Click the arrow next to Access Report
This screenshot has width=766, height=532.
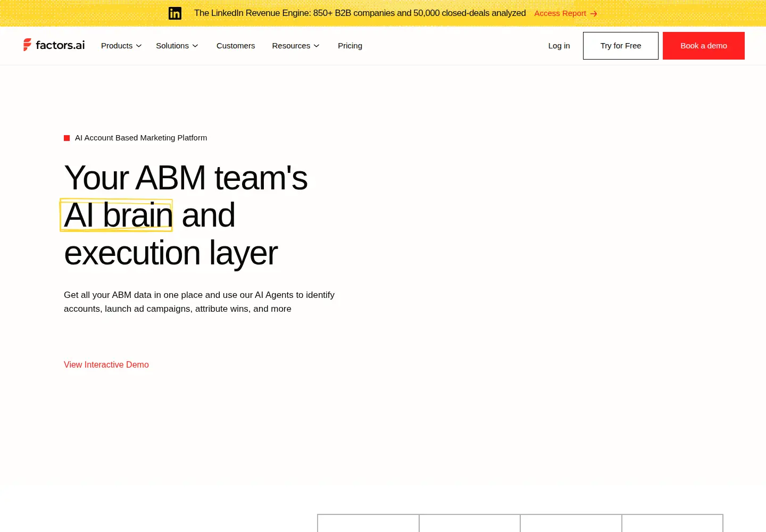(x=594, y=14)
